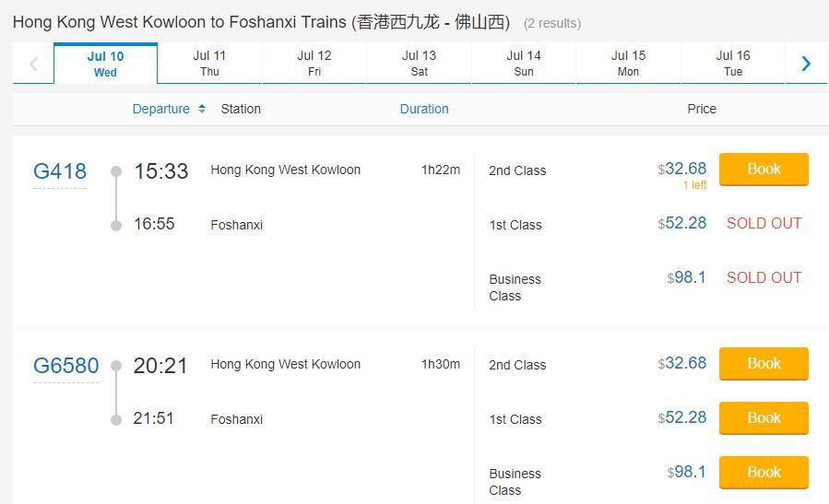Screen dimensions: 829x504
Task: Book G418 2nd Class ticket
Action: point(764,170)
